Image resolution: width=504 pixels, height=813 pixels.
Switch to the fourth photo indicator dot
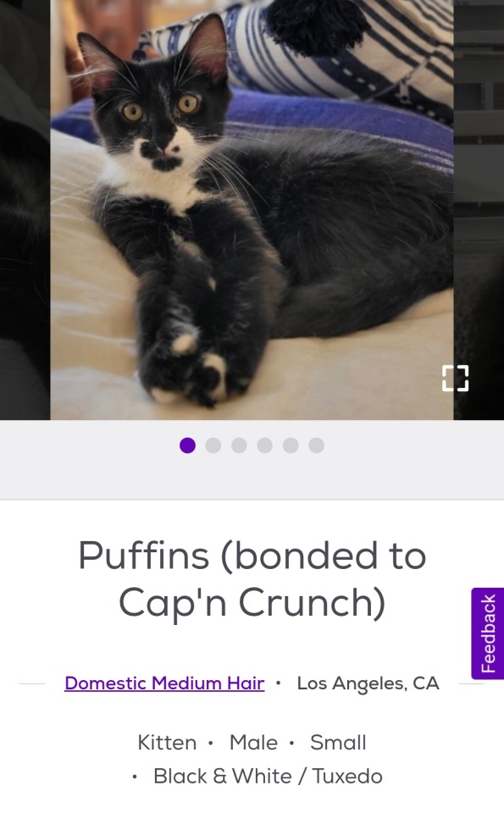265,445
